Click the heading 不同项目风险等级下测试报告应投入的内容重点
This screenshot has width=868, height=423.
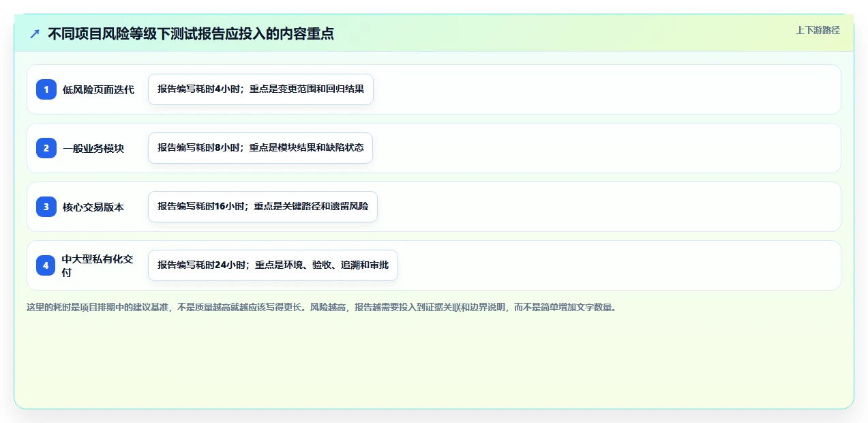click(191, 34)
